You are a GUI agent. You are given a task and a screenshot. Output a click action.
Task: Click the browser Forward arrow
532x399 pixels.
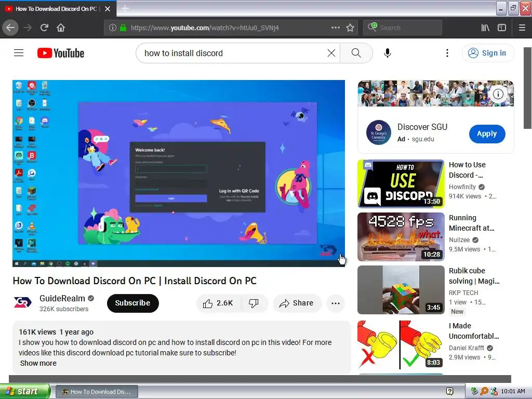click(x=28, y=28)
